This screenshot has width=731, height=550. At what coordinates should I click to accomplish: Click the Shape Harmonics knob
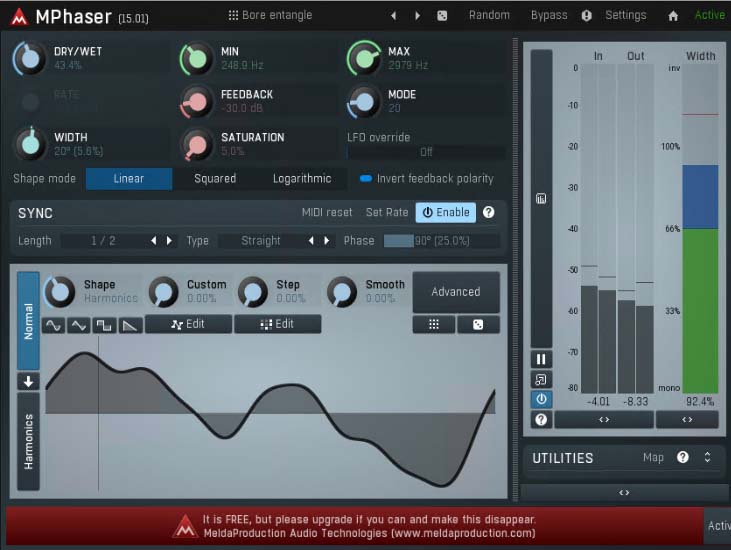(60, 292)
